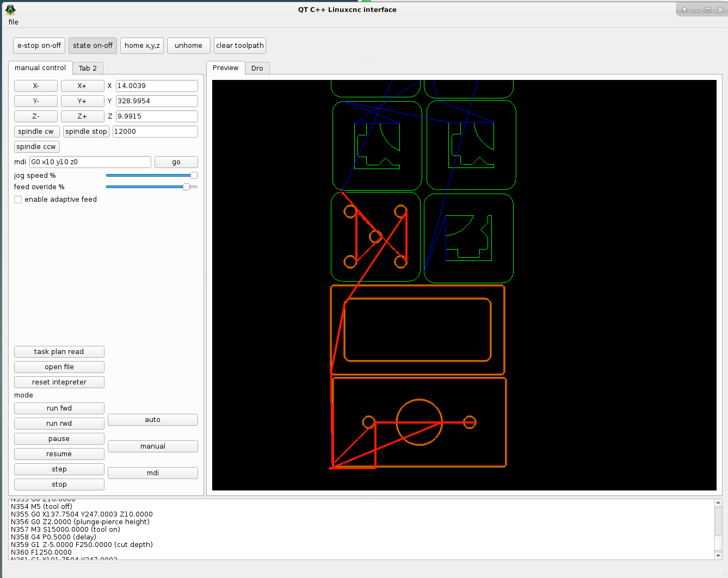Viewport: 728px width, 578px height.
Task: Switch to the Dro tab
Action: tap(257, 69)
